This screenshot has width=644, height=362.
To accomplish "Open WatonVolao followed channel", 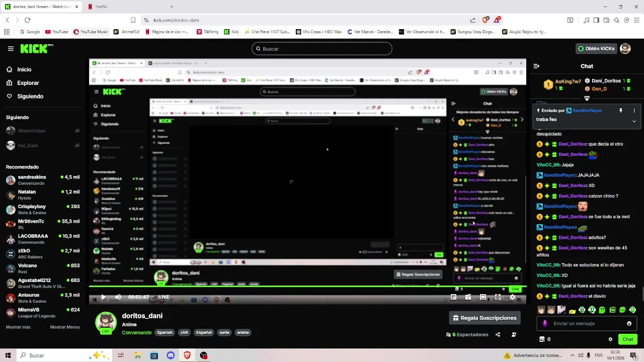I will 43,131.
